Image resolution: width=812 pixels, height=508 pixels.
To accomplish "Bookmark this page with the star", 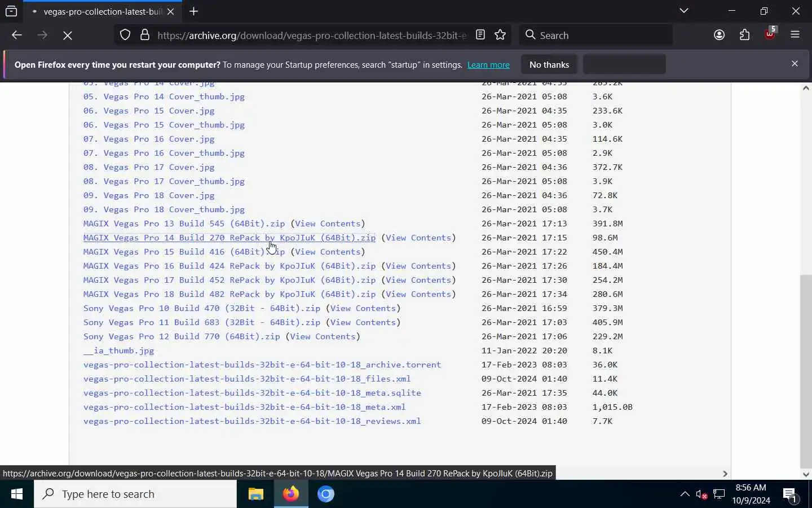I will (x=500, y=35).
